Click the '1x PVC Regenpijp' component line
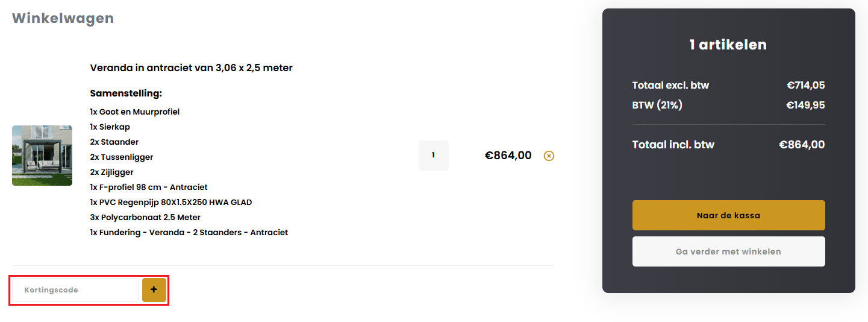868x322 pixels. coord(171,202)
